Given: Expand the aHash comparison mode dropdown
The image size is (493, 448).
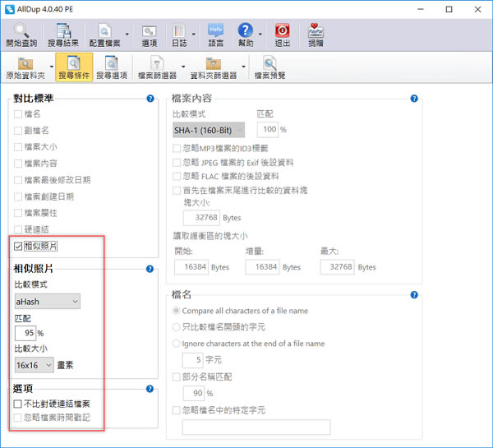Looking at the screenshot, I should (47, 302).
